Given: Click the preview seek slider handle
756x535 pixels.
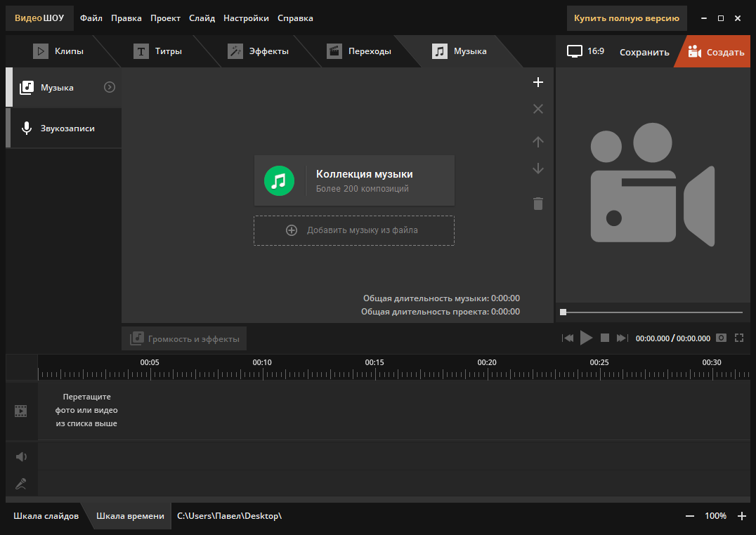Looking at the screenshot, I should [x=563, y=312].
